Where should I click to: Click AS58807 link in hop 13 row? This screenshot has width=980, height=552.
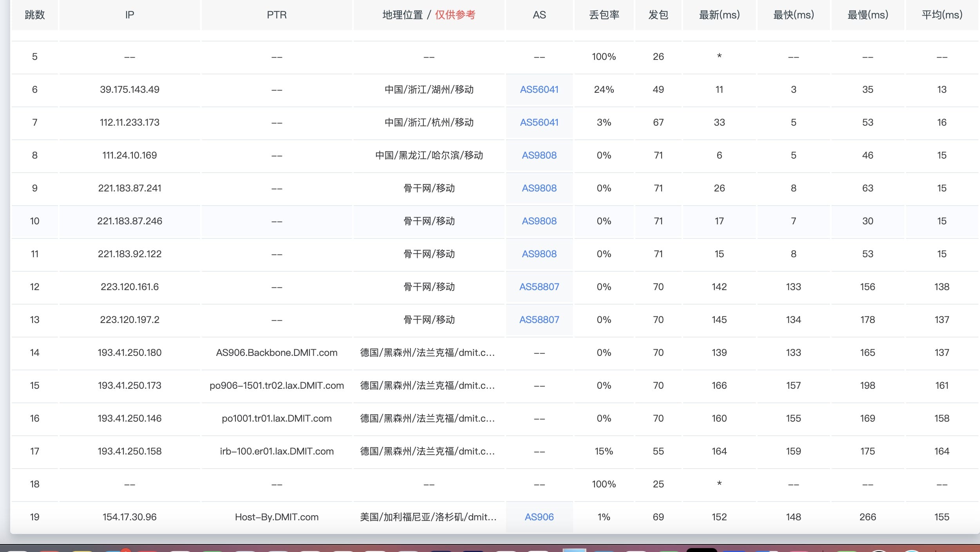tap(539, 320)
